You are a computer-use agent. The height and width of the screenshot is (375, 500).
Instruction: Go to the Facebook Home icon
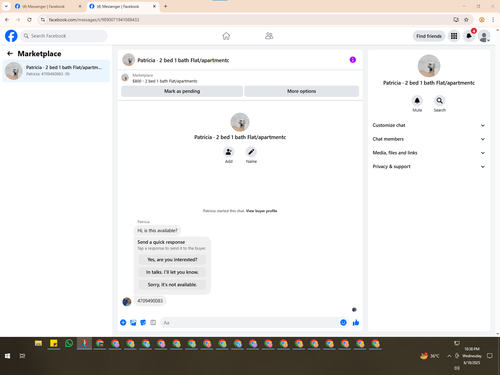(x=226, y=36)
